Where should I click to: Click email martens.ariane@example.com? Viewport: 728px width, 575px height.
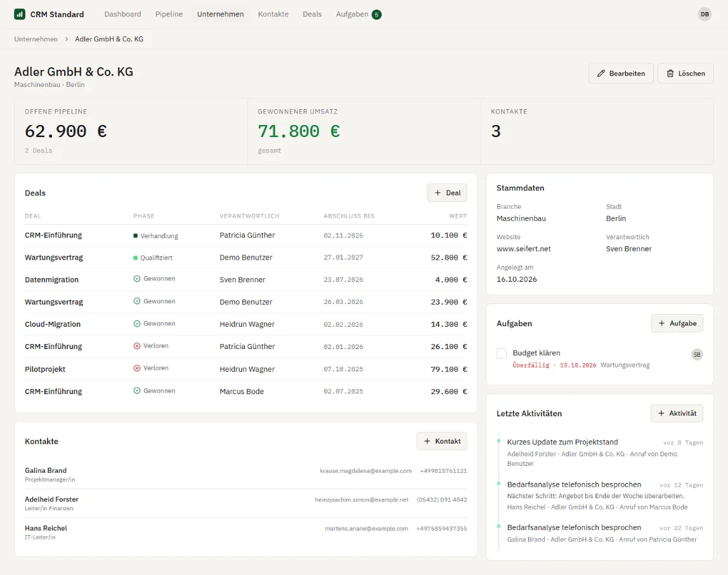click(x=367, y=529)
